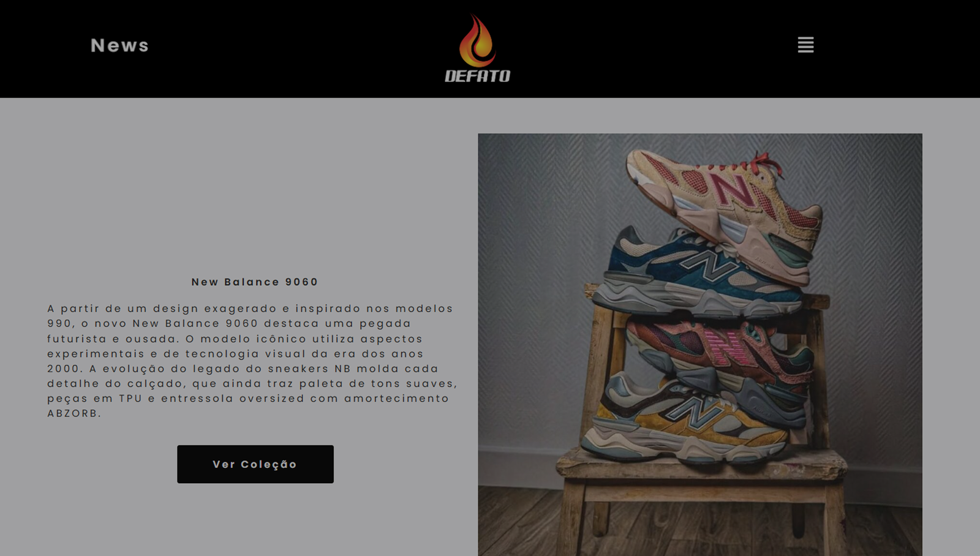The width and height of the screenshot is (980, 556).
Task: Click the New Balance 9060 heading
Action: (255, 282)
